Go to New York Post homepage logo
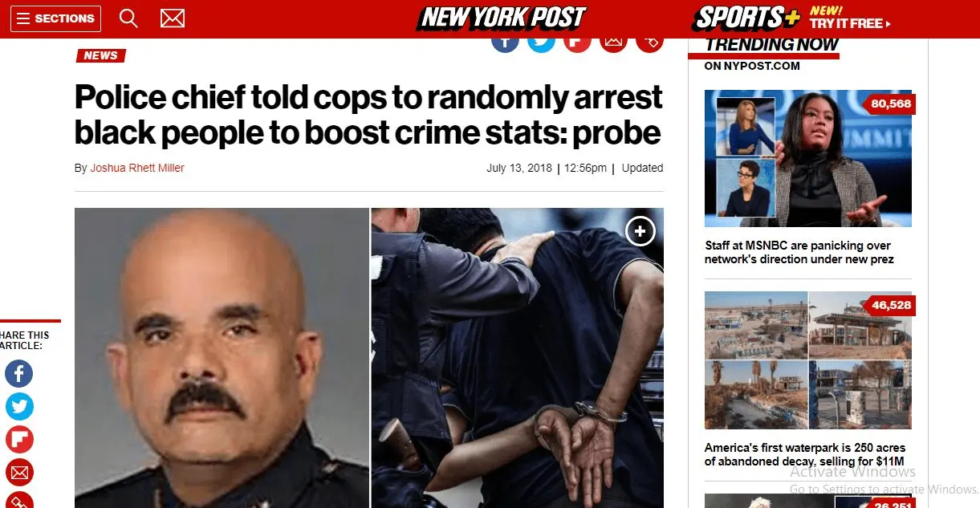 click(502, 18)
